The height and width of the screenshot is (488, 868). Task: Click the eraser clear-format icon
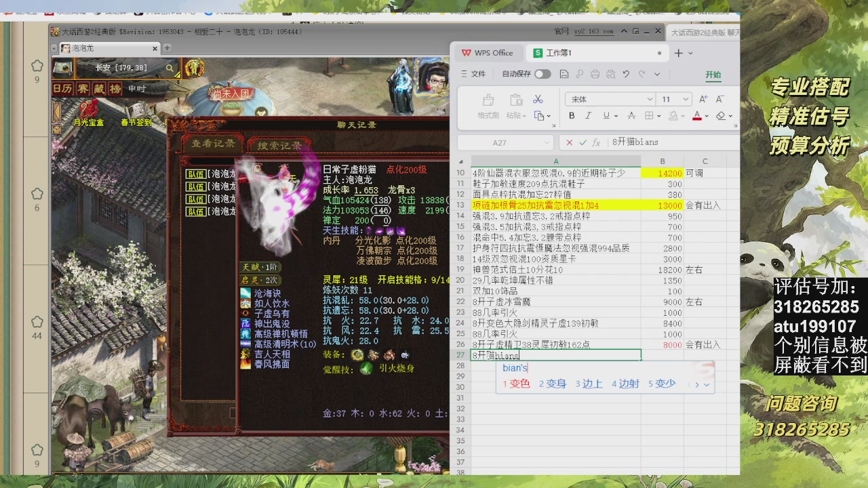coord(721,116)
